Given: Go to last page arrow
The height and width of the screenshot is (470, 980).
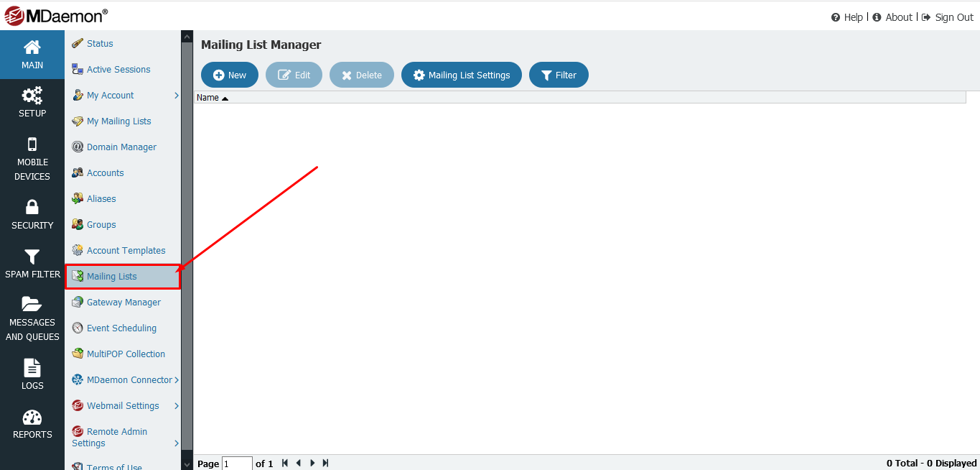Looking at the screenshot, I should coord(325,463).
